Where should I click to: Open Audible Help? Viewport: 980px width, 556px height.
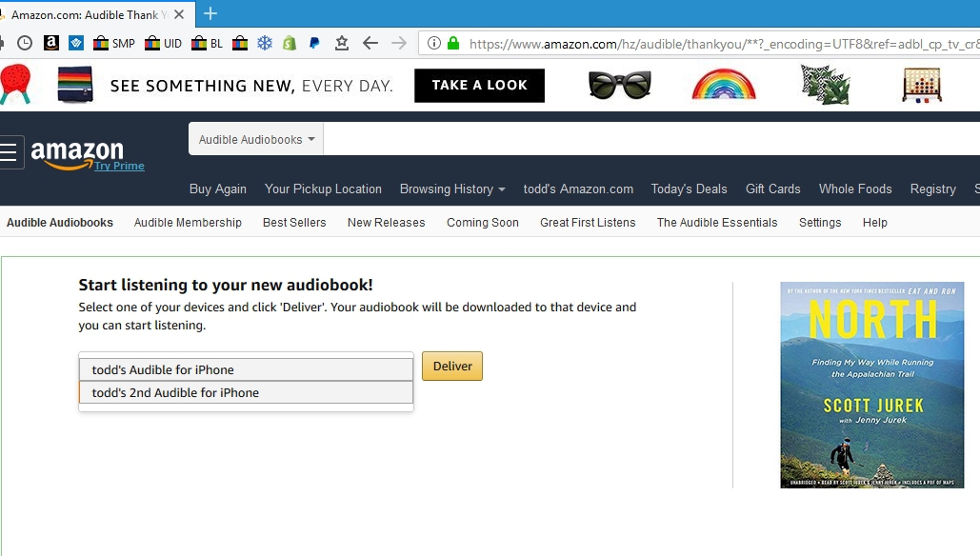(875, 223)
